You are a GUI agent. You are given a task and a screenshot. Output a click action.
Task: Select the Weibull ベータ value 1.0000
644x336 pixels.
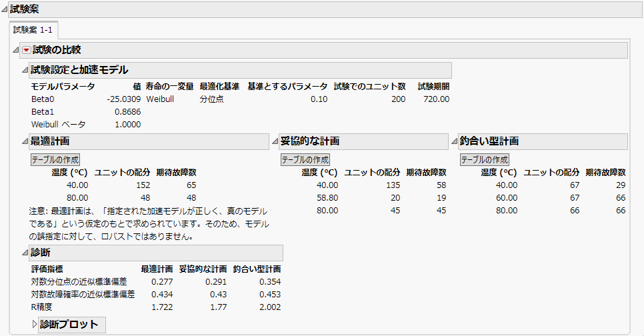click(128, 125)
